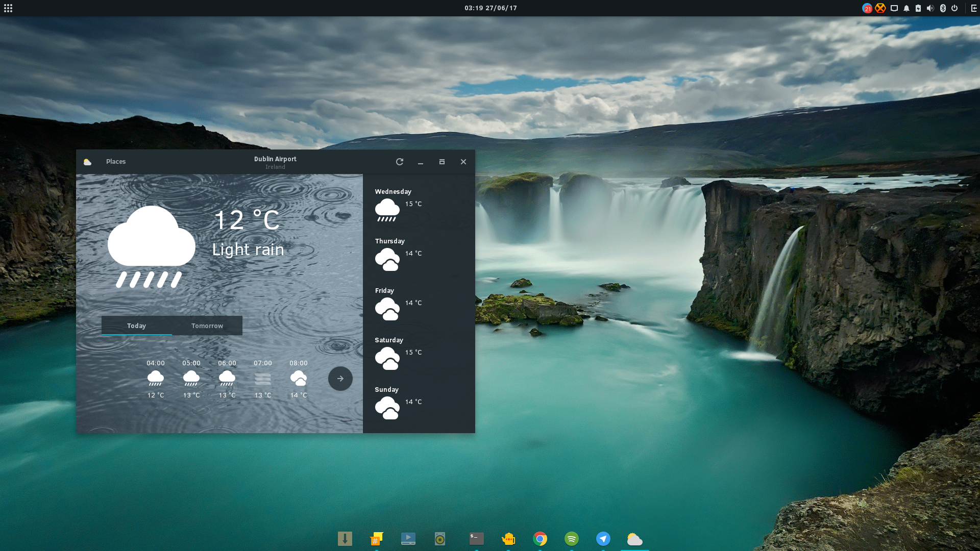Select Thursday's cloudy forecast icon

[387, 259]
